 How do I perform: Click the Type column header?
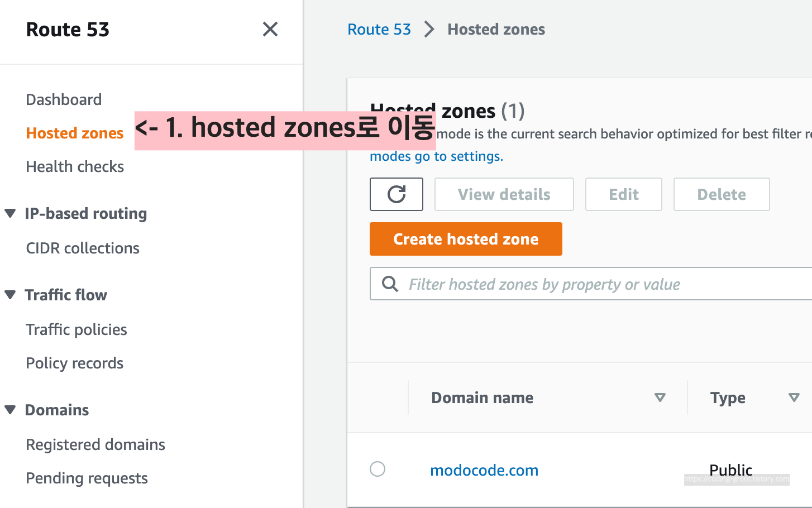(x=728, y=397)
